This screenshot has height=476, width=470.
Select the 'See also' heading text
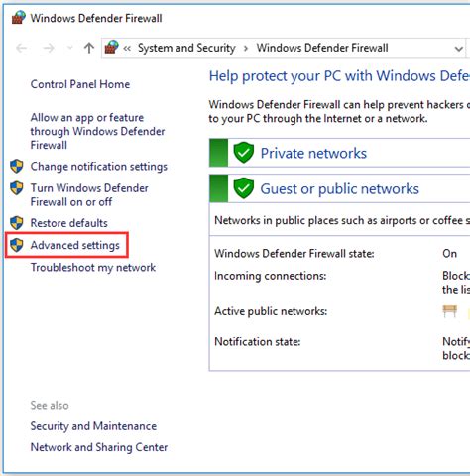click(50, 406)
